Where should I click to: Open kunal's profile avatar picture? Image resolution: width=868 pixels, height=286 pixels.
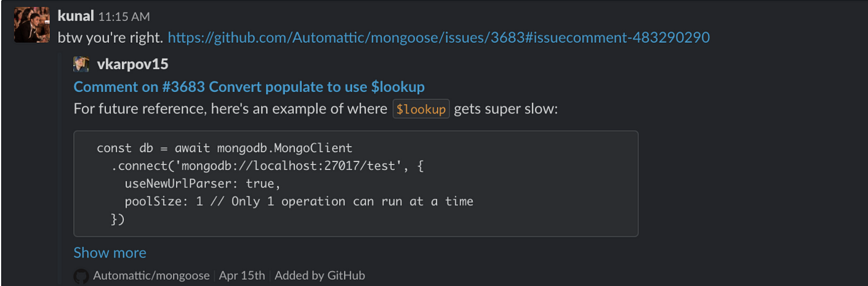pos(32,25)
